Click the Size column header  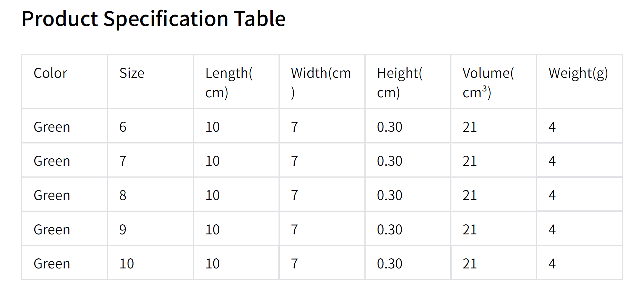coord(132,73)
